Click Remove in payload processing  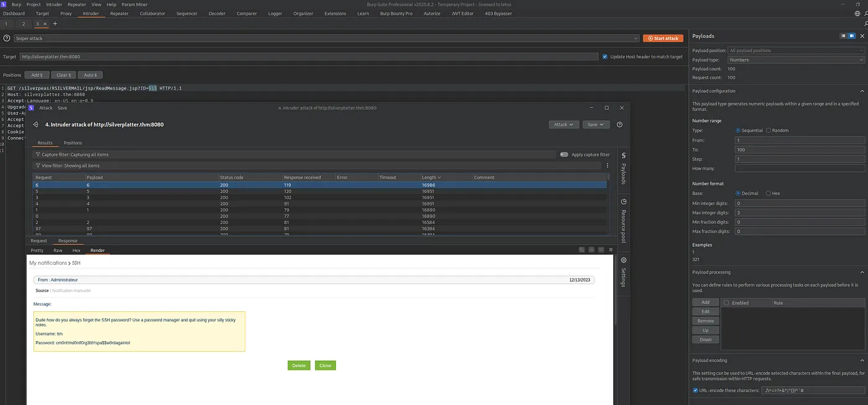tap(706, 321)
